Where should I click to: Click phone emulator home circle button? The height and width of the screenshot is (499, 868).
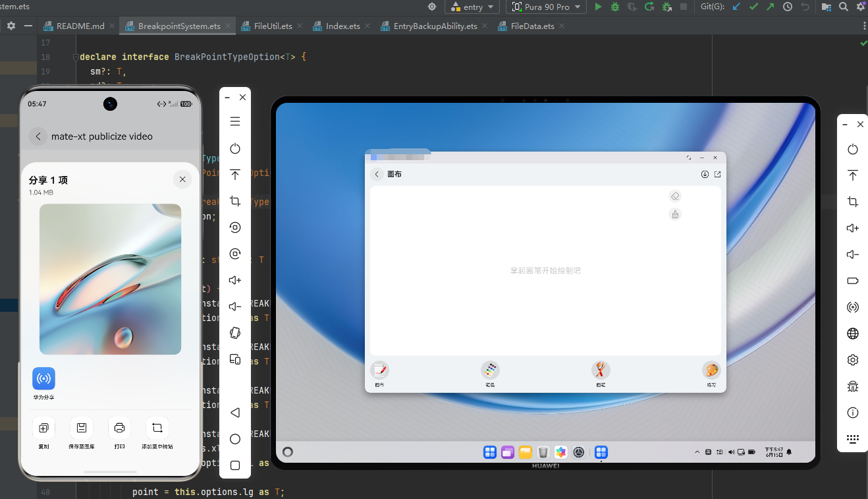click(x=235, y=439)
